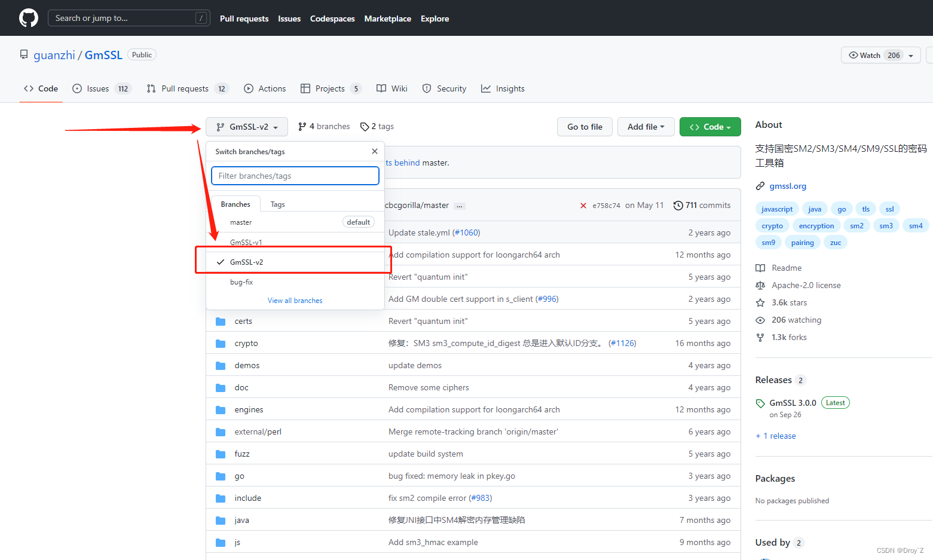Click the + 1 release link
This screenshot has width=933, height=560.
click(x=776, y=436)
